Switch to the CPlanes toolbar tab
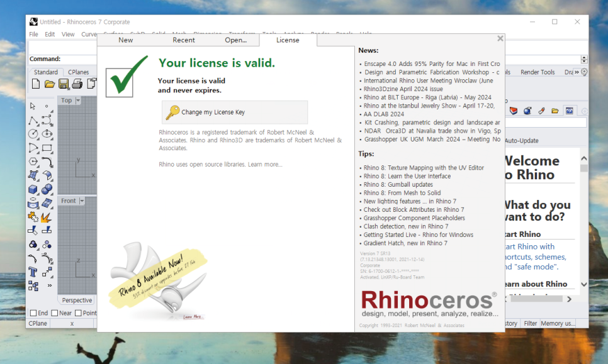The height and width of the screenshot is (364, 608). [x=78, y=72]
